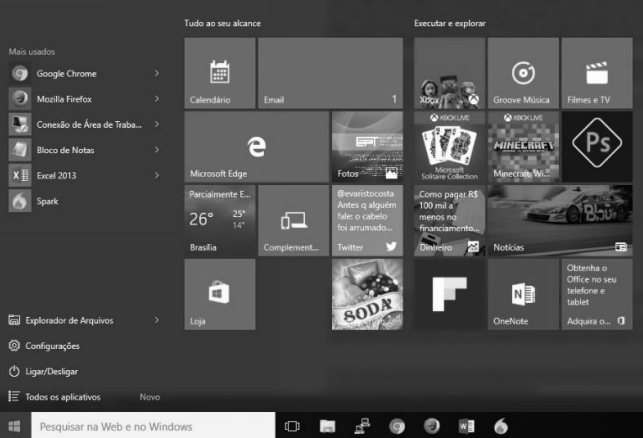
Task: Open the Loja store tile
Action: [220, 294]
